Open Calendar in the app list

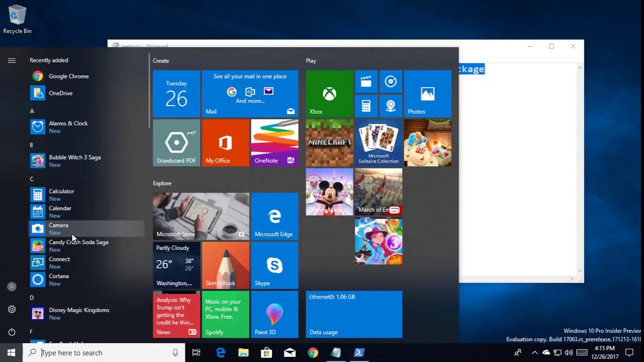(x=87, y=212)
